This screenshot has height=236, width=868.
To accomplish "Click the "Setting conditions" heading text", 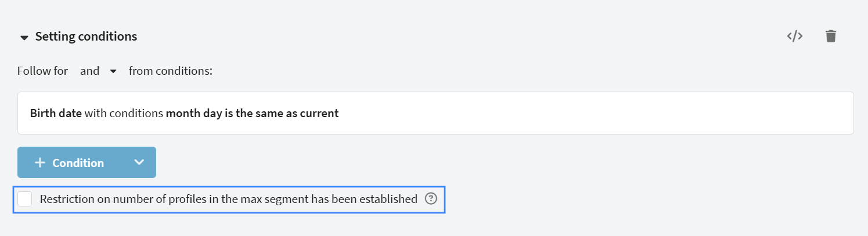I will [x=86, y=37].
